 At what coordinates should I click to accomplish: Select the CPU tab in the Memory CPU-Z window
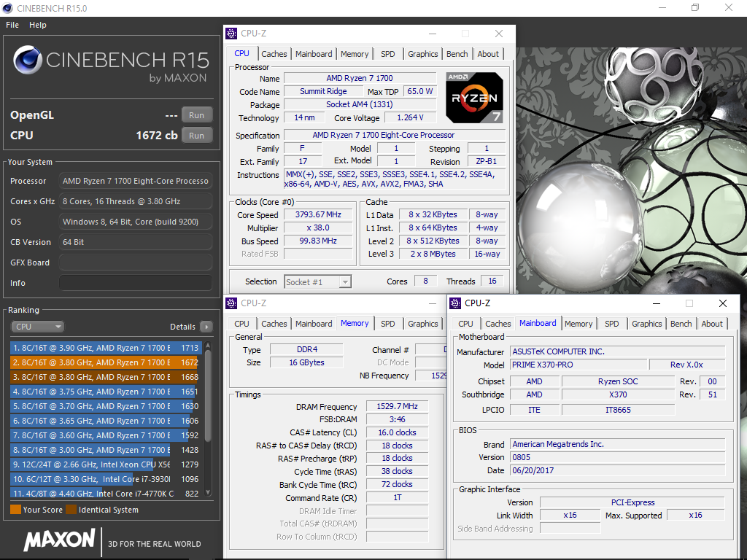[x=241, y=324]
